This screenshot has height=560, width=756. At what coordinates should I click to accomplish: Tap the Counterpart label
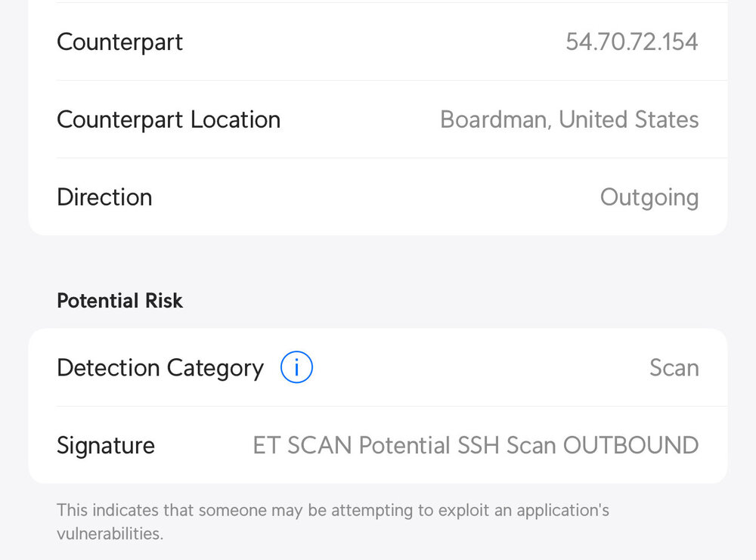[119, 42]
